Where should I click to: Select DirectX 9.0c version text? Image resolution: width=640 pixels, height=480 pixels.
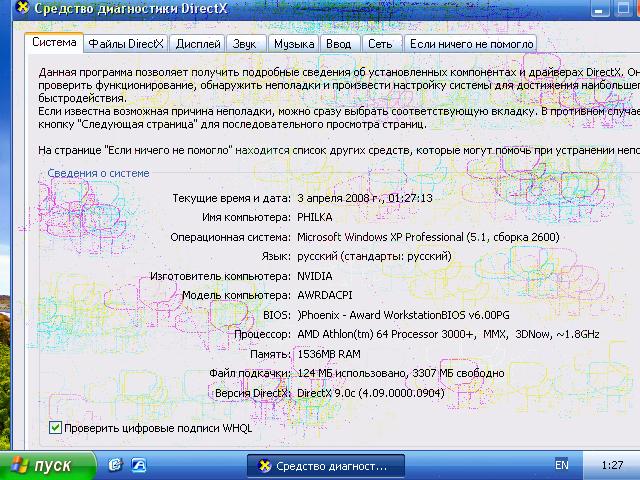coord(371,393)
